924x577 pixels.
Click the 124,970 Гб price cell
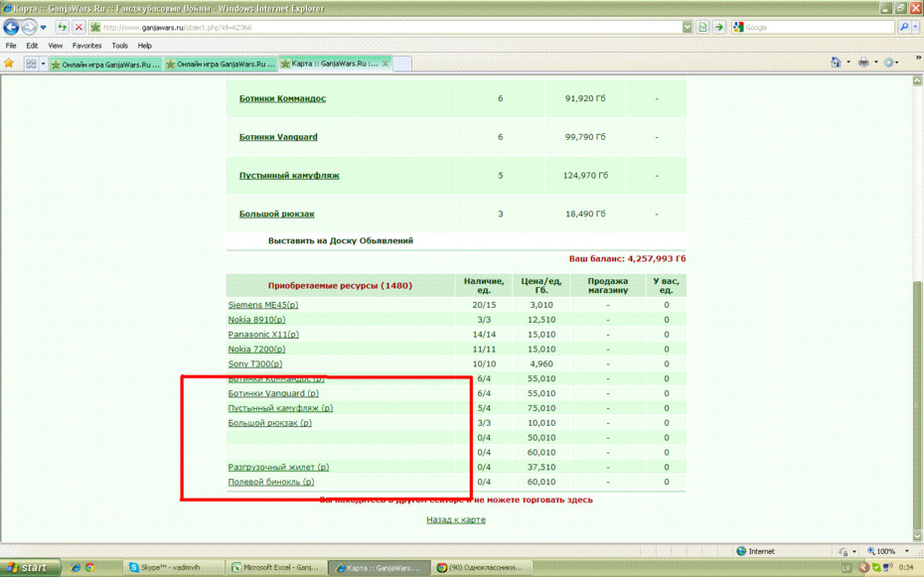click(x=585, y=176)
